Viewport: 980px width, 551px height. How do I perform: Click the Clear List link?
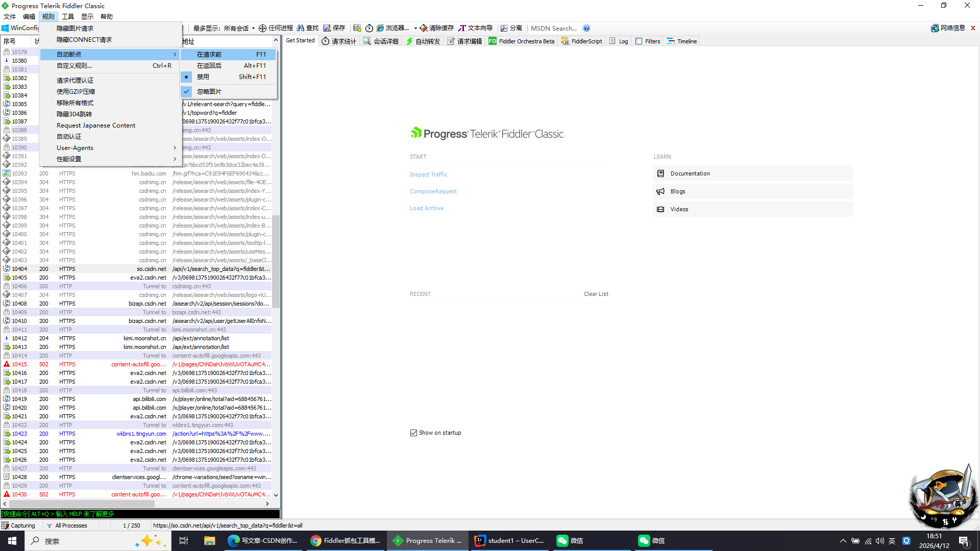[596, 294]
